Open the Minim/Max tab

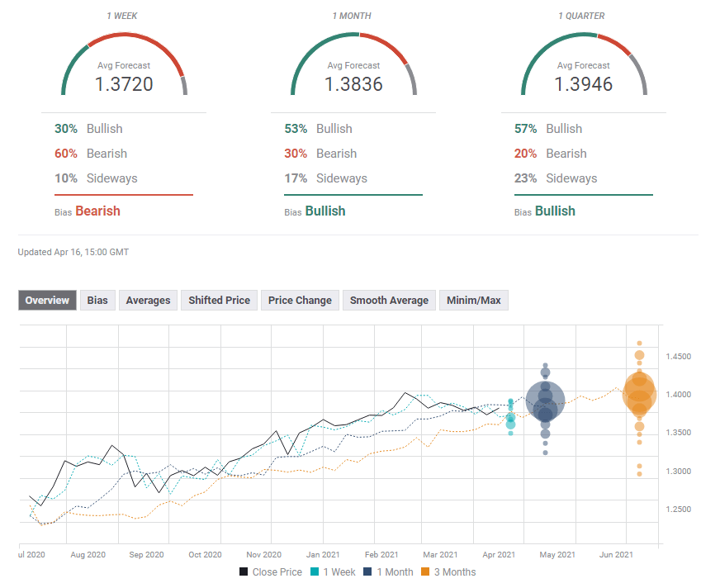click(473, 301)
